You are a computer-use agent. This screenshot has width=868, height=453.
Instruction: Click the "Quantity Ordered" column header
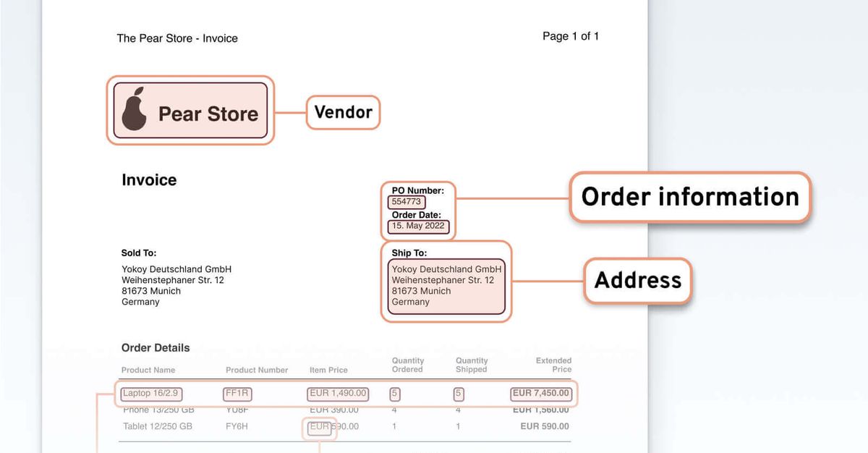click(408, 365)
